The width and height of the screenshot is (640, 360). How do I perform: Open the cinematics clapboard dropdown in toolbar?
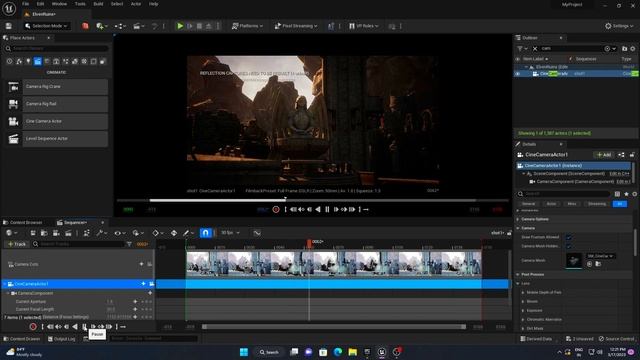[139, 26]
